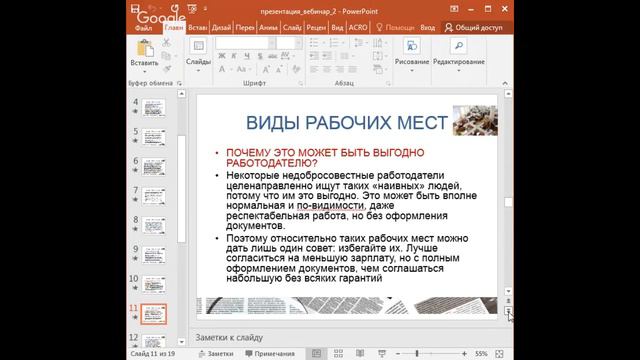Expand the Слайды dropdown arrow
Image resolution: width=640 pixels, height=360 pixels.
[198, 71]
